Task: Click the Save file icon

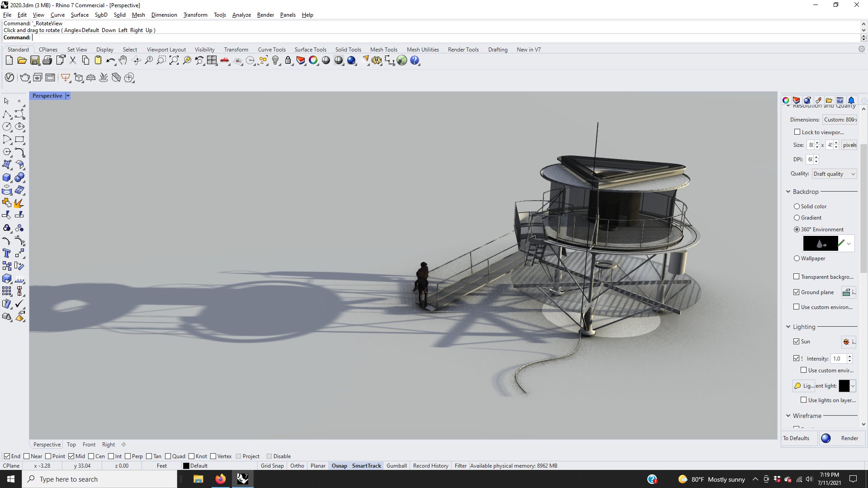Action: point(34,61)
